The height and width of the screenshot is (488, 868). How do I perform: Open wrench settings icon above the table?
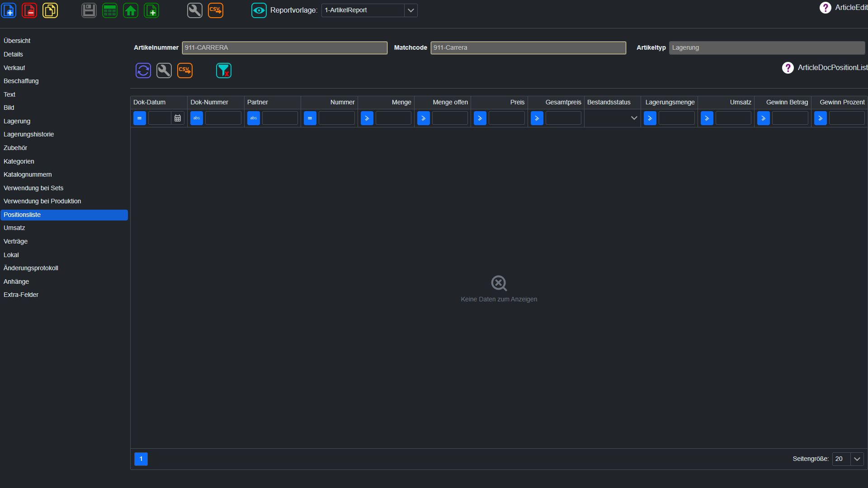(x=164, y=70)
